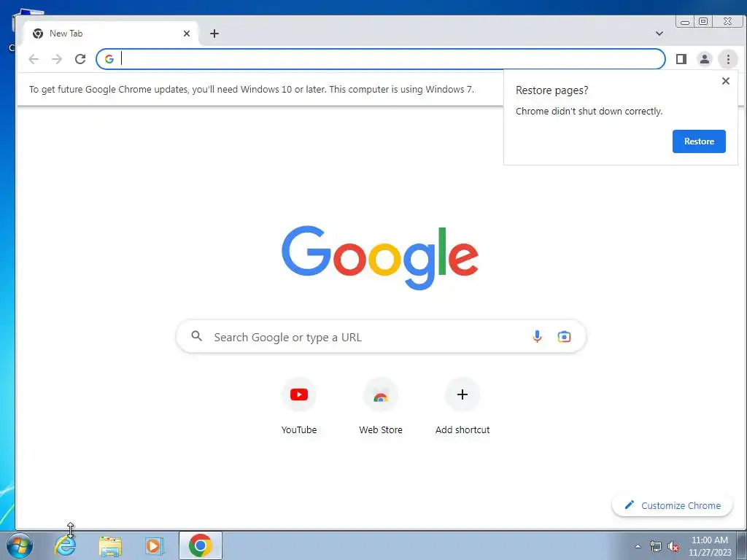Click the 'Restore pages?' heading

(551, 90)
